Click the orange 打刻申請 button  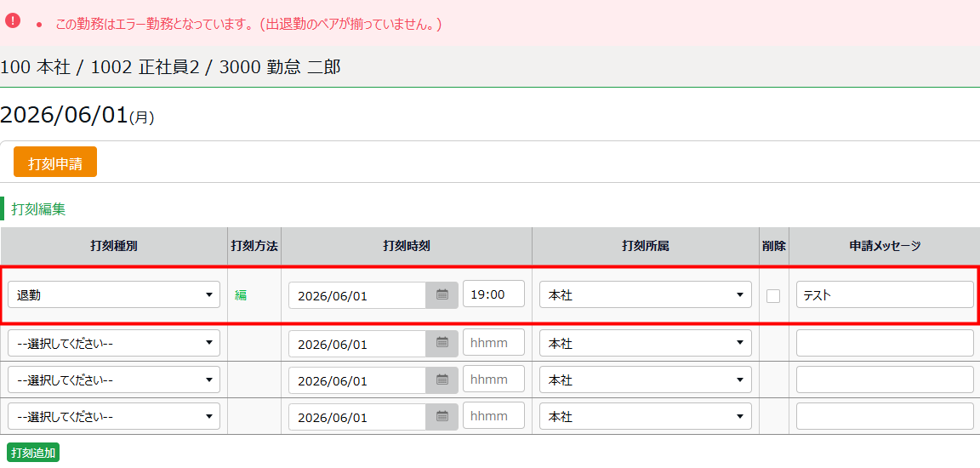[55, 162]
